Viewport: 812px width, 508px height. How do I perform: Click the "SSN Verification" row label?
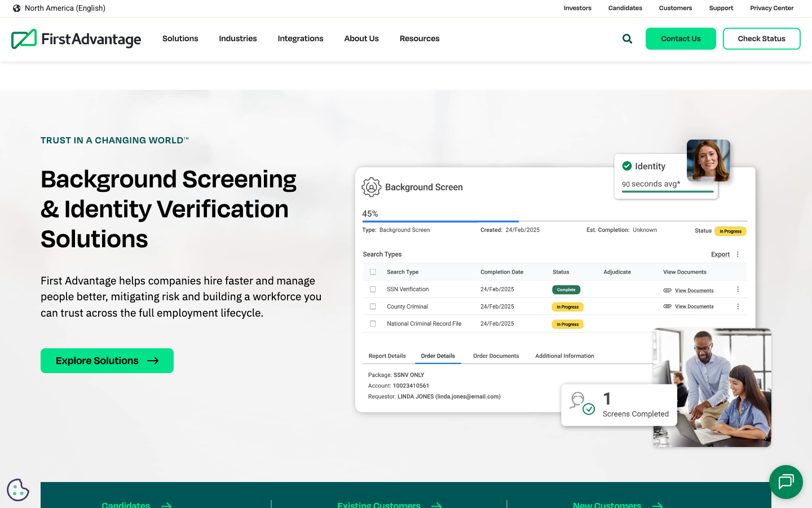(408, 290)
